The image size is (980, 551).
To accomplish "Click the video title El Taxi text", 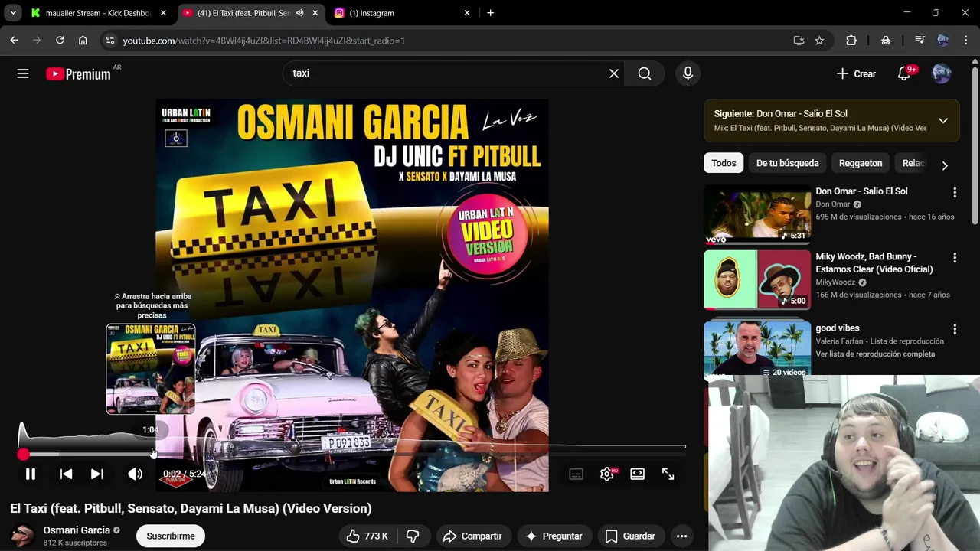I will tap(191, 508).
